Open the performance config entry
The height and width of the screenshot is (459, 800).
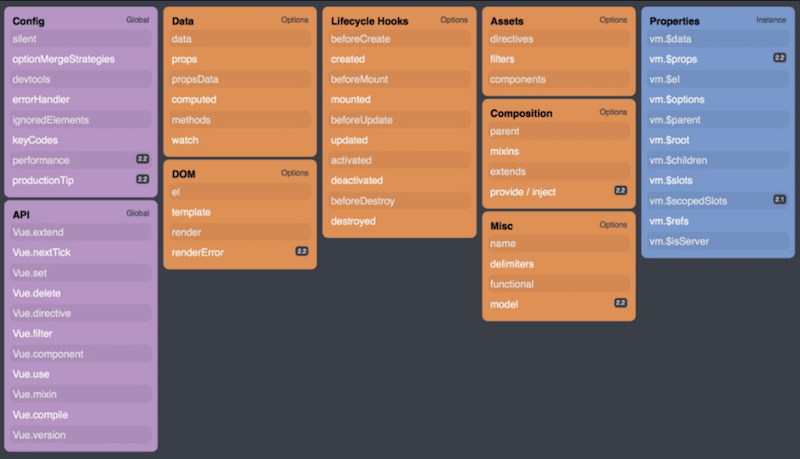(81, 160)
